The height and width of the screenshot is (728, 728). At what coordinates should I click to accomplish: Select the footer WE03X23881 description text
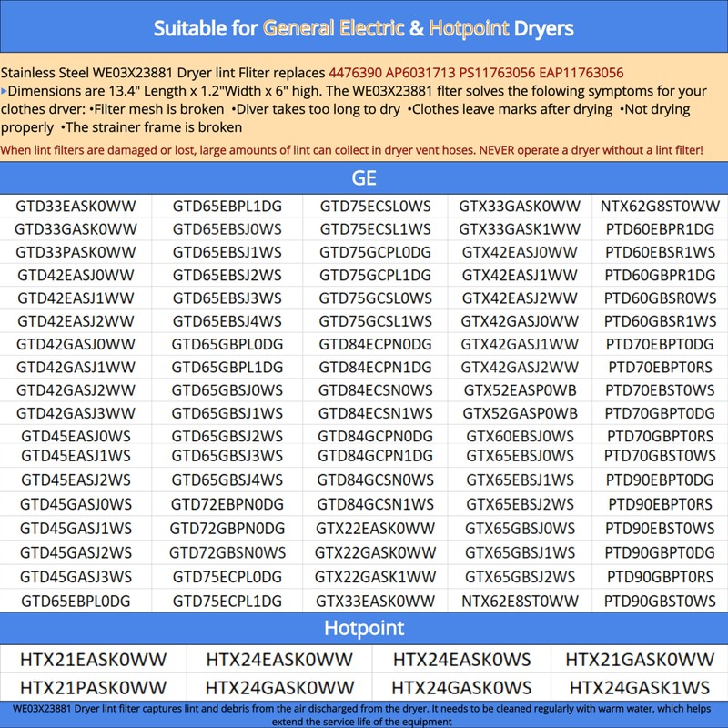click(x=364, y=713)
